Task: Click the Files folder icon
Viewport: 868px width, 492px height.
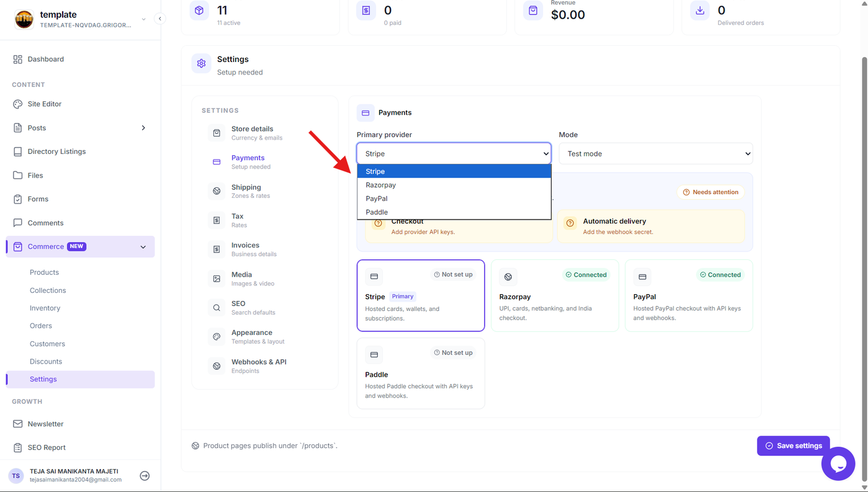Action: click(x=17, y=176)
